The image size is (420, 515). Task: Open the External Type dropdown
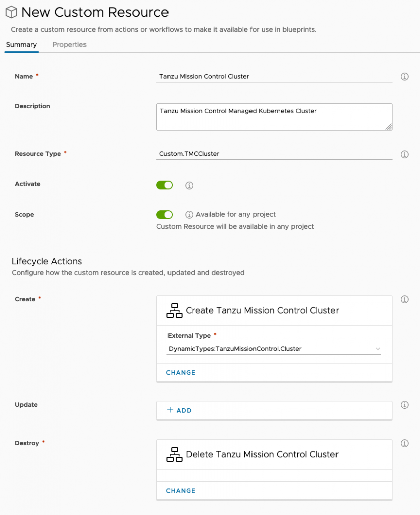[274, 349]
